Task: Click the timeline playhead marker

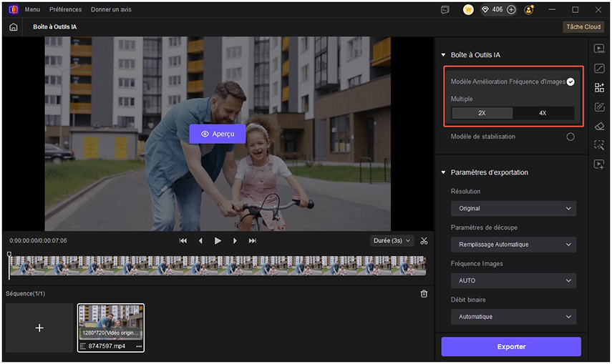Action: point(9,255)
